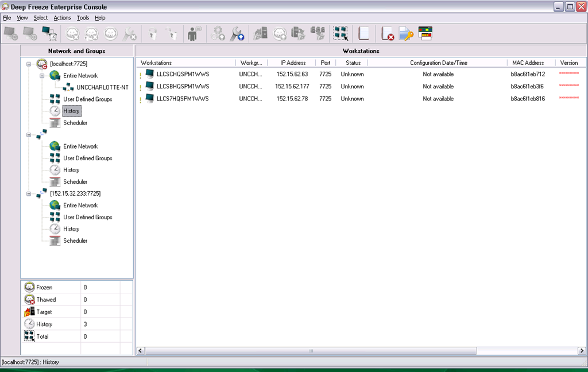Click the wrench with blue arrow toolbar icon
This screenshot has height=372, width=588.
click(237, 34)
